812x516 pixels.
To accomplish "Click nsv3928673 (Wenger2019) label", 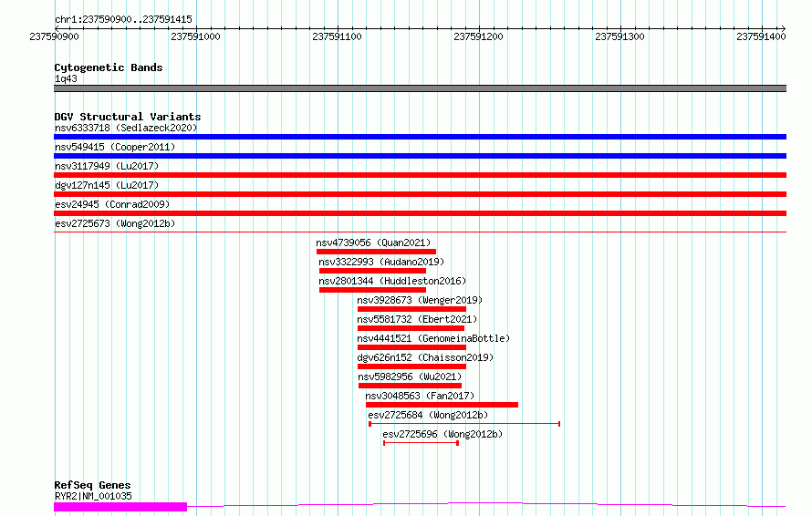I will [420, 300].
